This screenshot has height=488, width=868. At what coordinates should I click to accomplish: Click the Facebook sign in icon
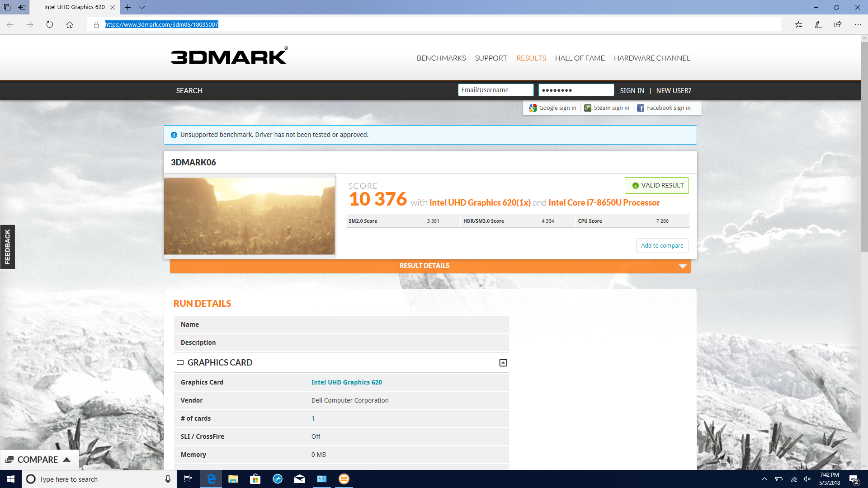point(641,108)
